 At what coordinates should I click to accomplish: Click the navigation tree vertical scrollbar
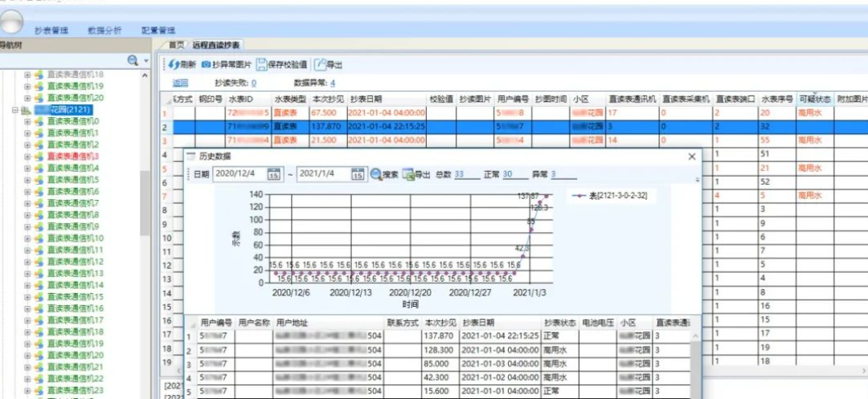145,201
